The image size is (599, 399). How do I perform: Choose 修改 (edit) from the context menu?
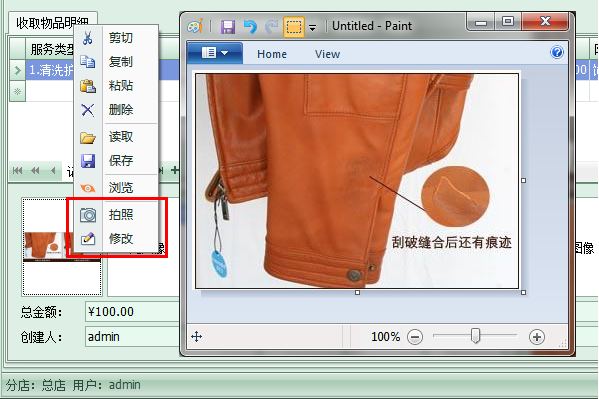click(116, 239)
